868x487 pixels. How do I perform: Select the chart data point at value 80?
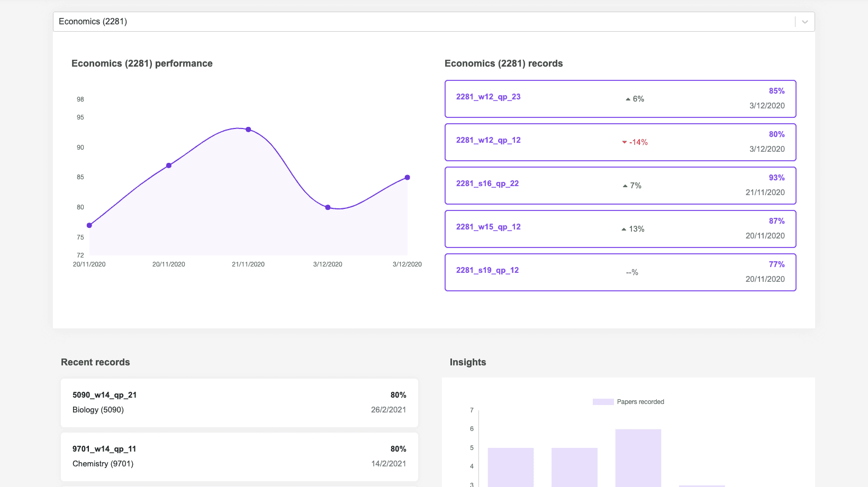[328, 207]
